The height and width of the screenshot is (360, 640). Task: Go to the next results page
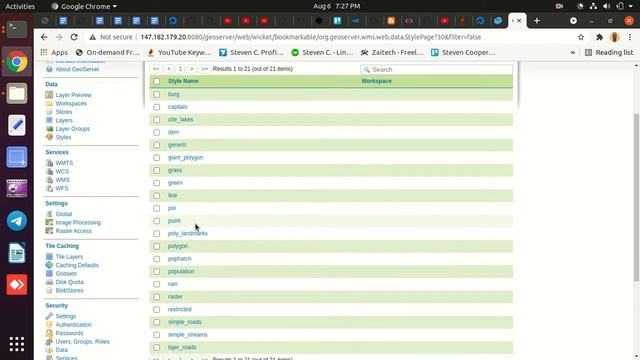[192, 69]
